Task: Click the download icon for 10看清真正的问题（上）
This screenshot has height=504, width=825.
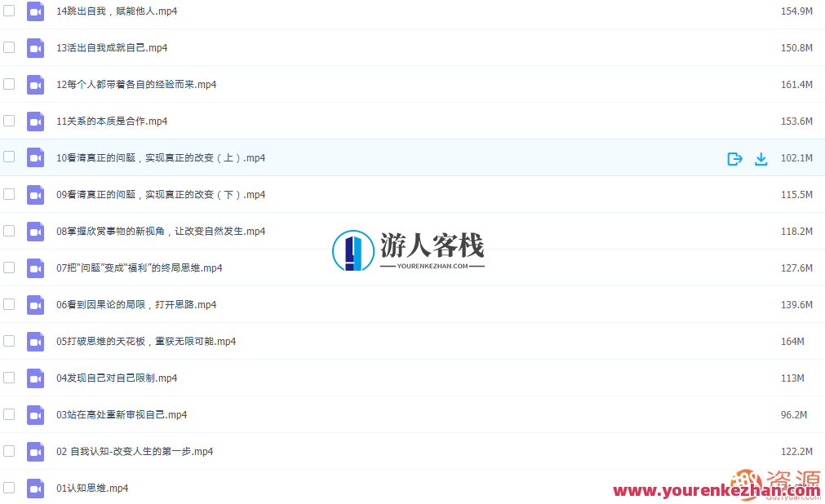Action: tap(761, 159)
